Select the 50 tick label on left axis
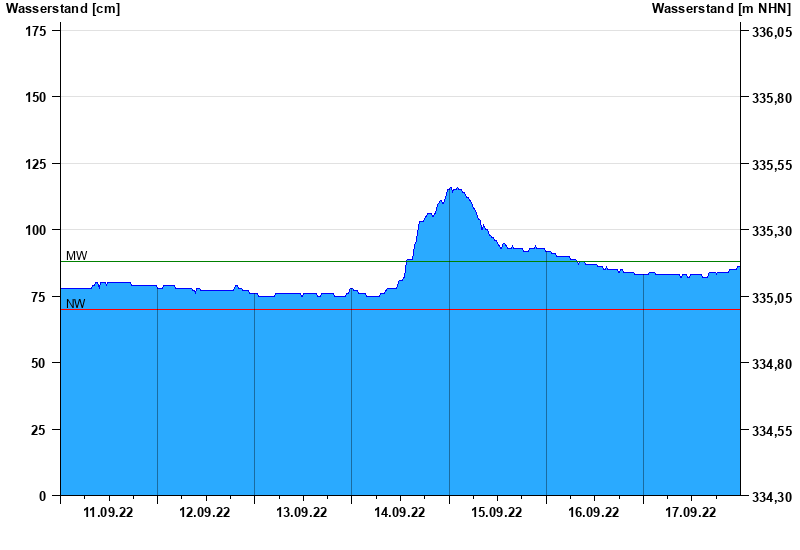Image resolution: width=800 pixels, height=550 pixels. click(x=39, y=363)
